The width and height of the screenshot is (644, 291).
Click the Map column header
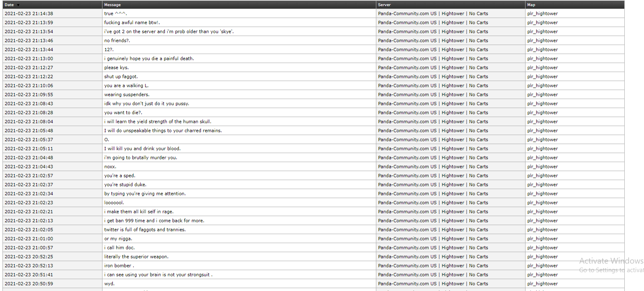tap(531, 5)
